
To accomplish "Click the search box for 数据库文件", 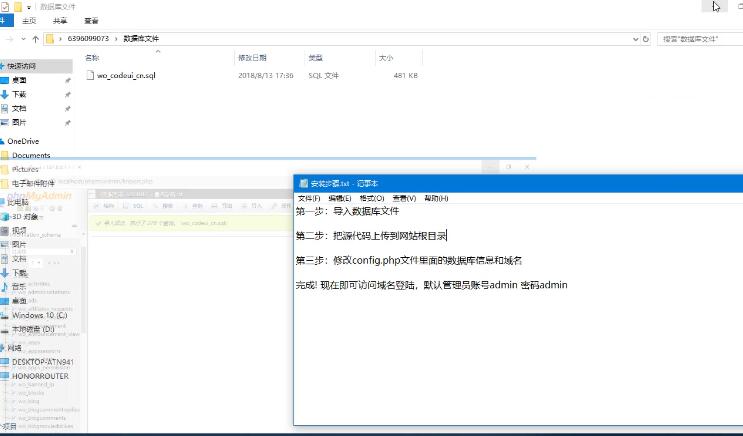I will point(698,39).
